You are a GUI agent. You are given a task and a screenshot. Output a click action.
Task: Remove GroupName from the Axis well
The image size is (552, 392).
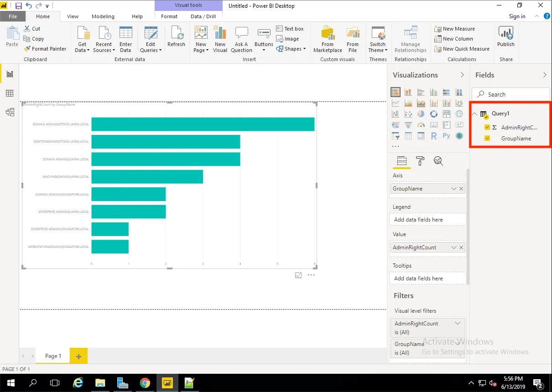[x=461, y=189]
